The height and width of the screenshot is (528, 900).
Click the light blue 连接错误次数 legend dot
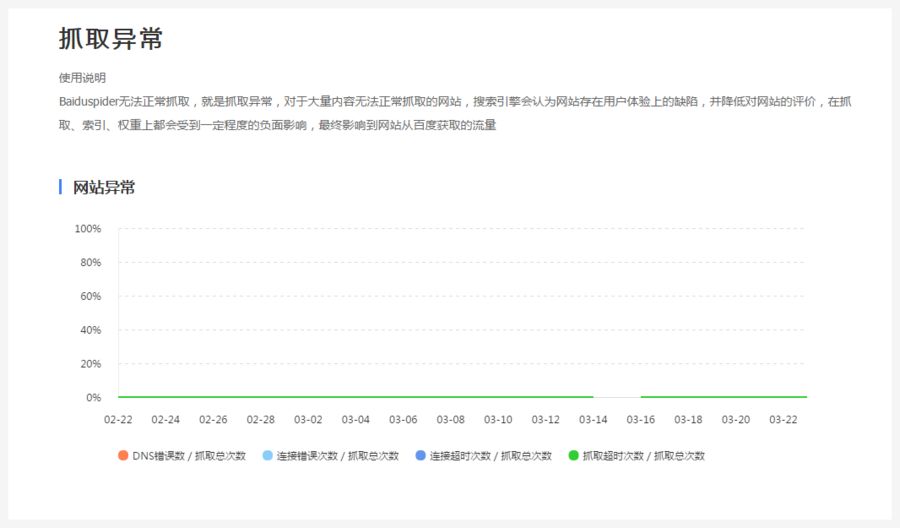[x=267, y=456]
